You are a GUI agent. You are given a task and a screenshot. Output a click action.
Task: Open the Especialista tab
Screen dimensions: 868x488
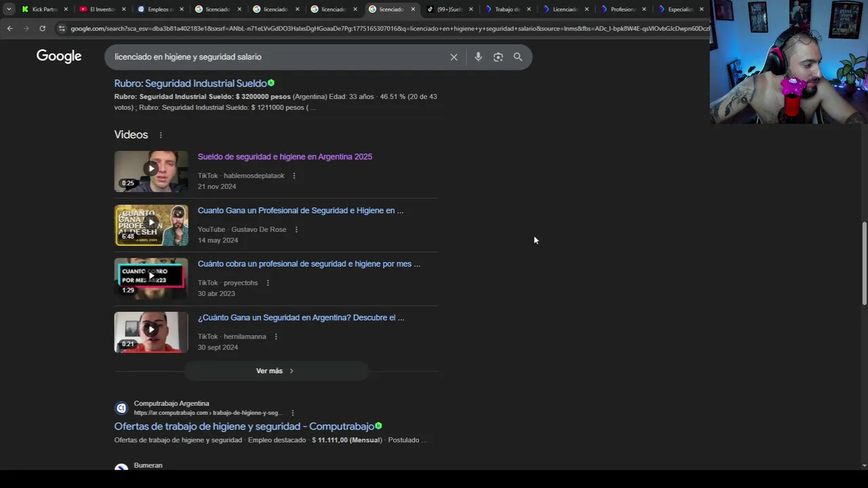tap(679, 9)
